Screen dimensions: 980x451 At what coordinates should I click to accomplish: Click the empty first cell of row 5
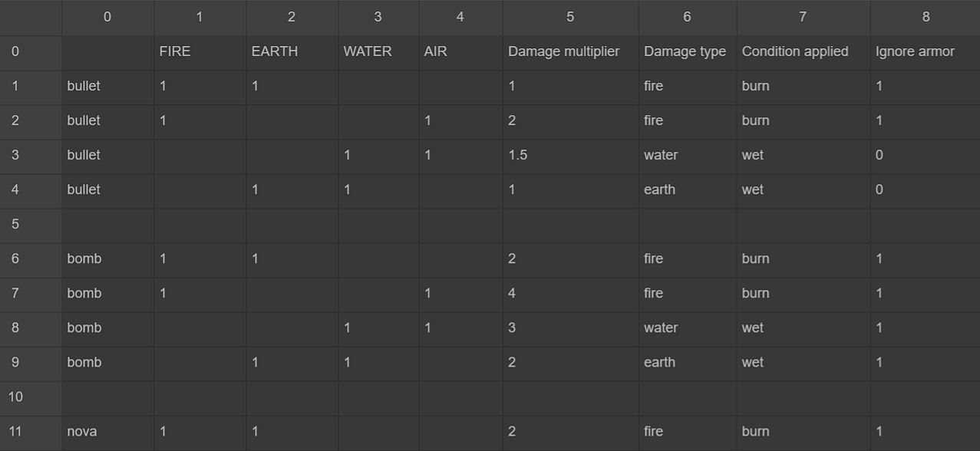pyautogui.click(x=107, y=224)
